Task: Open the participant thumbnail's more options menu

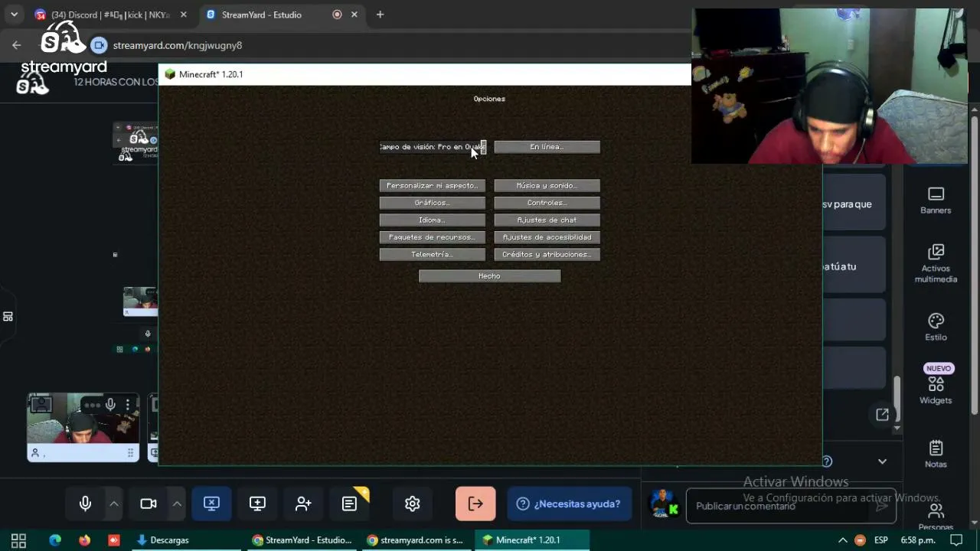Action: (128, 405)
